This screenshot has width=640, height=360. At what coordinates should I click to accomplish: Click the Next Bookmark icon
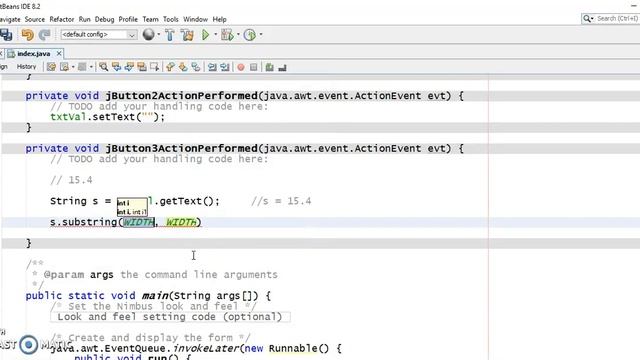coord(183,67)
